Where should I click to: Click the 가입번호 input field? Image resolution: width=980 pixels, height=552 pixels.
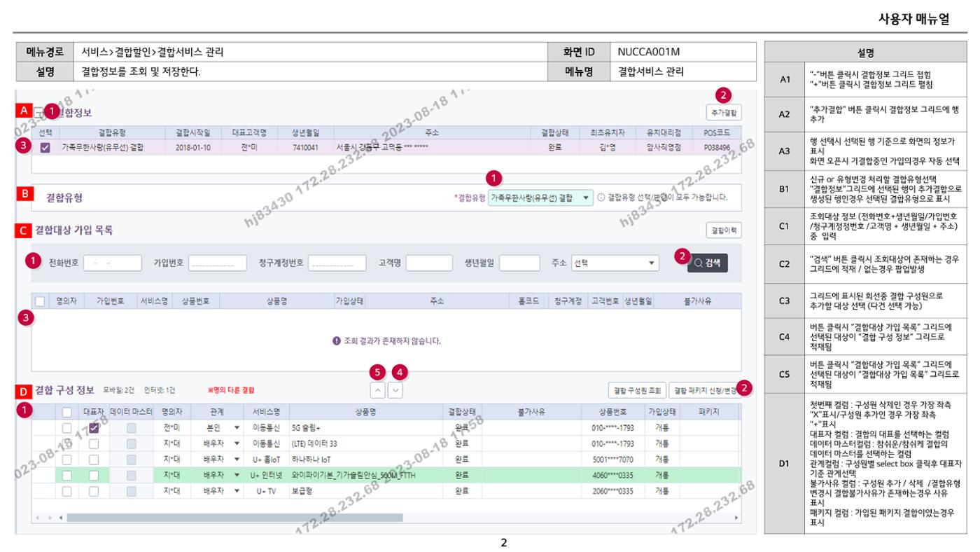218,263
